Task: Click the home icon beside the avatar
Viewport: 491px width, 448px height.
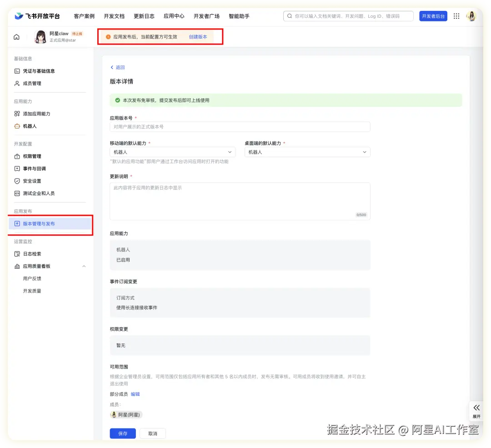Action: [x=16, y=37]
